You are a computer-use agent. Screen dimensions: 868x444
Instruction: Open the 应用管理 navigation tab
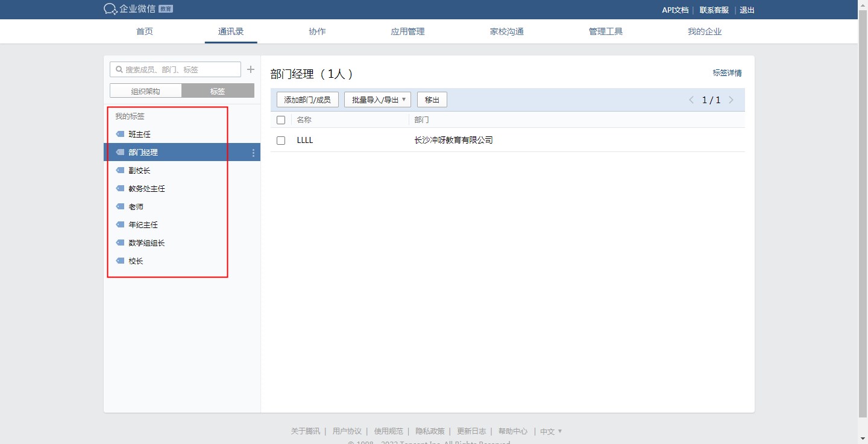coord(407,32)
